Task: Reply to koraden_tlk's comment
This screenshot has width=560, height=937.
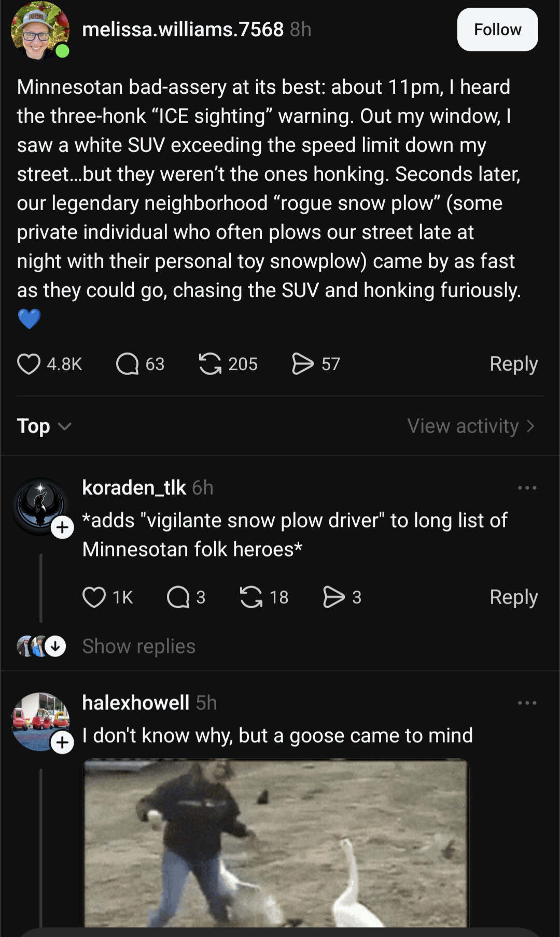Action: [x=513, y=597]
